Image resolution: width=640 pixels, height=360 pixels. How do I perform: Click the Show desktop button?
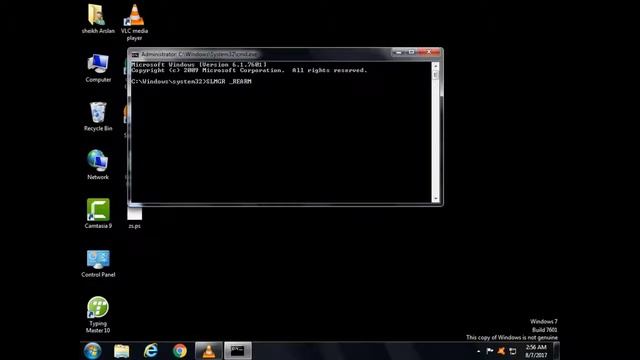pyautogui.click(x=556, y=351)
